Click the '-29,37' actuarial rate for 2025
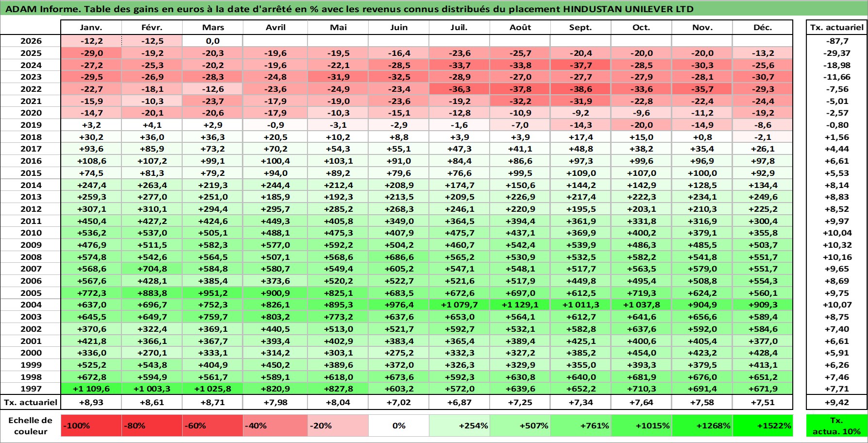This screenshot has width=868, height=443. 836,53
